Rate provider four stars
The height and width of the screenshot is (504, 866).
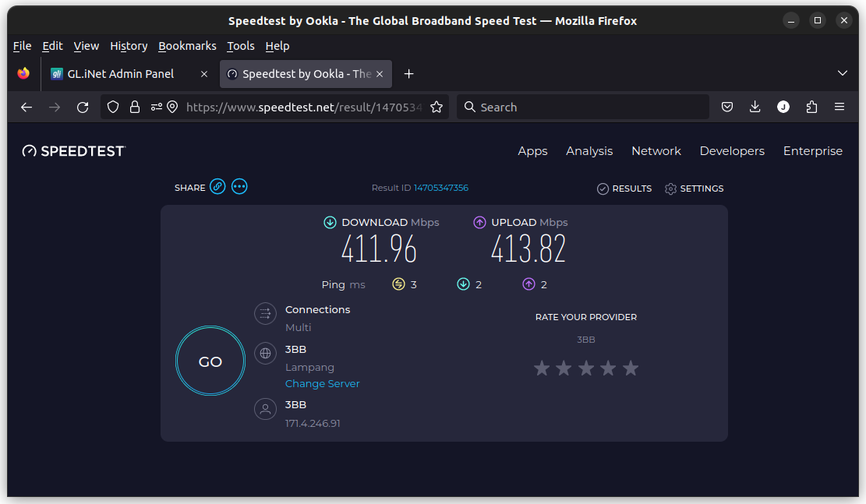[x=608, y=368]
